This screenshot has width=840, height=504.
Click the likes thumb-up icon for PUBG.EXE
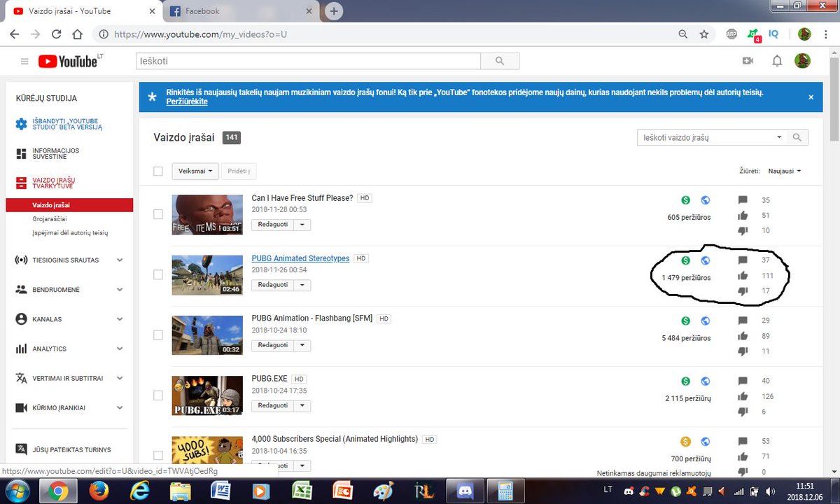[743, 396]
